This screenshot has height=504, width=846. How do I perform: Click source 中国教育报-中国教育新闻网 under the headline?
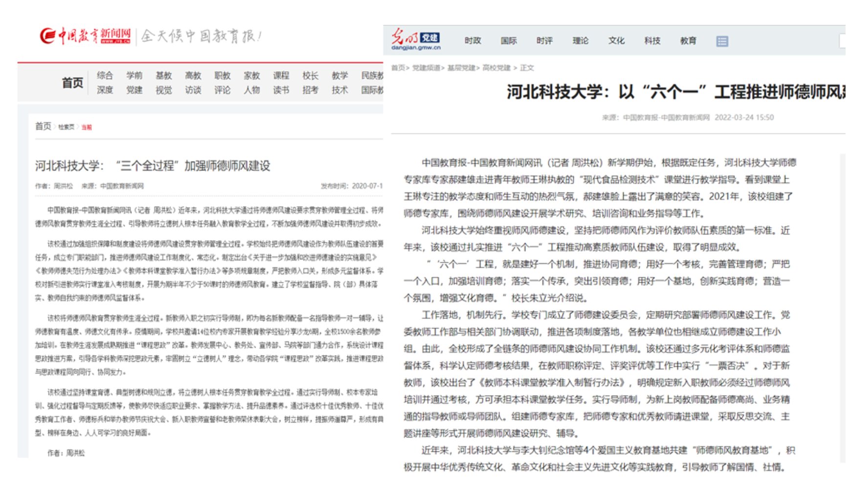(x=666, y=117)
